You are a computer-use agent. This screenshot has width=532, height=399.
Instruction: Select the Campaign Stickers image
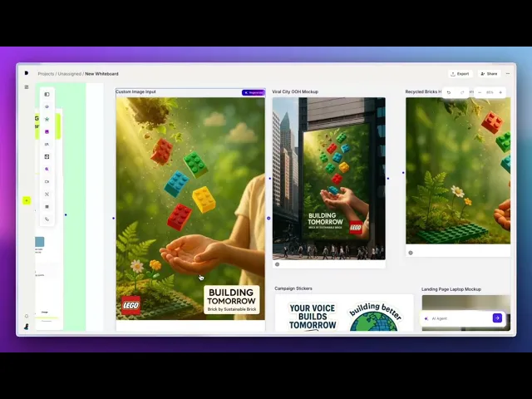[344, 313]
